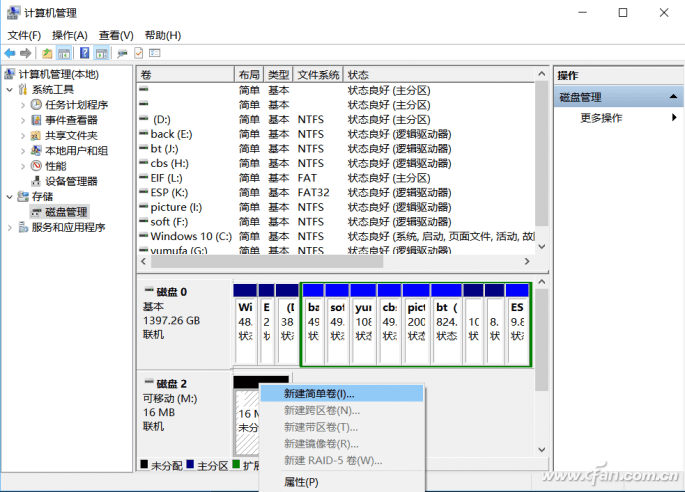This screenshot has width=685, height=492.
Task: Click the volume list scroll-down arrow
Action: (x=542, y=246)
